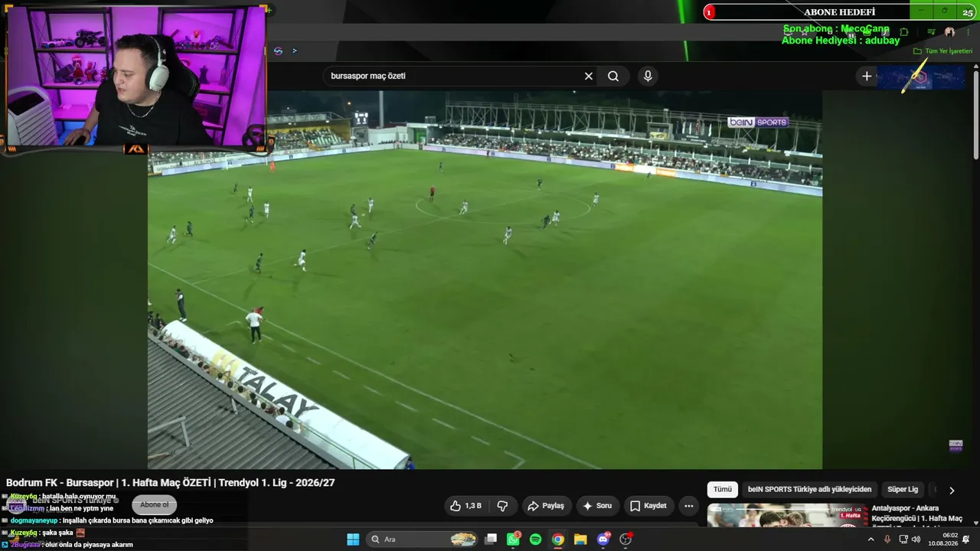Click the football match video player
The height and width of the screenshot is (551, 980).
(485, 279)
